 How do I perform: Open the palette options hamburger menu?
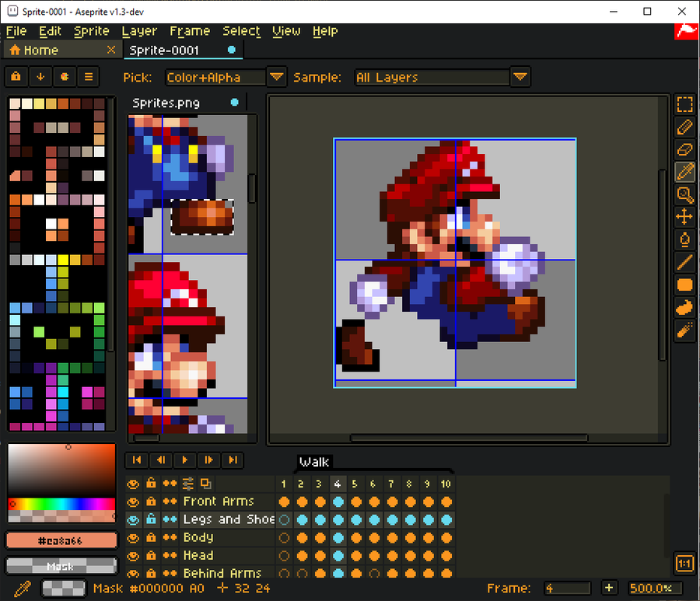89,77
